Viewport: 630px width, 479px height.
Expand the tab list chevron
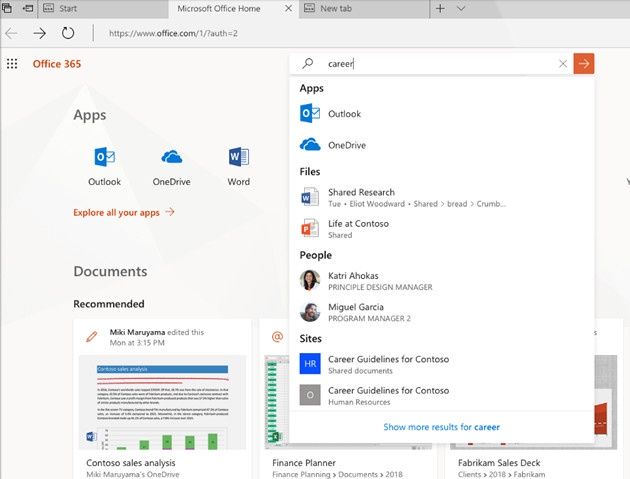(x=461, y=8)
